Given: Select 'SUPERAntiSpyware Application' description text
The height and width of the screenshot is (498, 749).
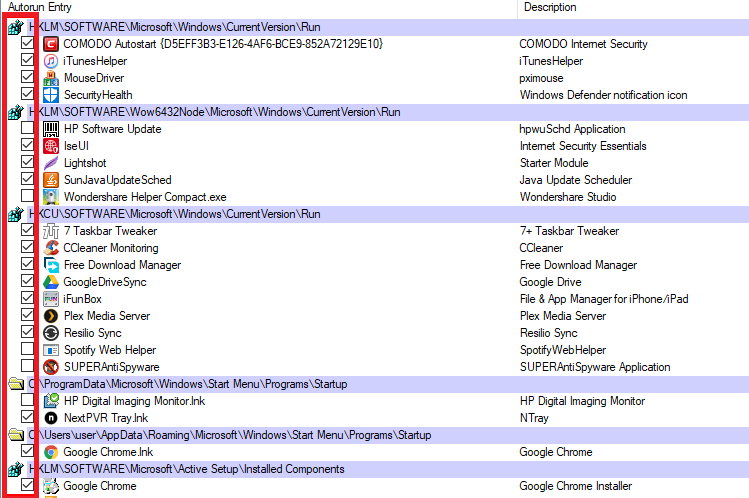Looking at the screenshot, I should (595, 367).
